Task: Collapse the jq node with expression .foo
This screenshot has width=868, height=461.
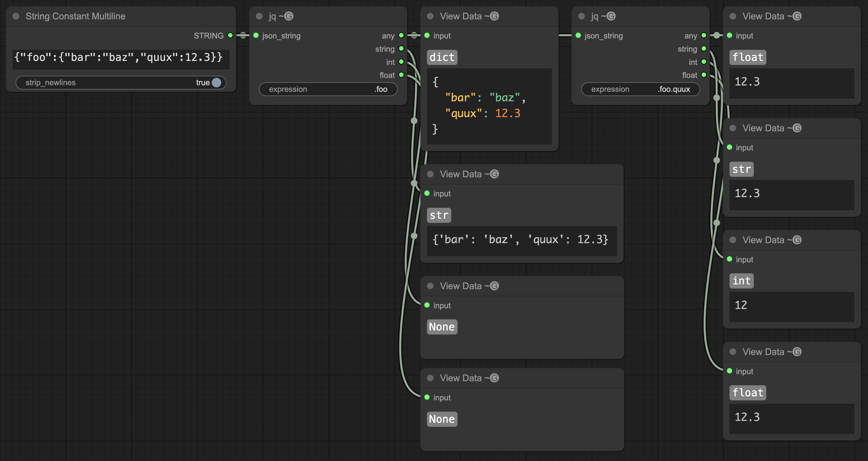Action: tap(259, 16)
